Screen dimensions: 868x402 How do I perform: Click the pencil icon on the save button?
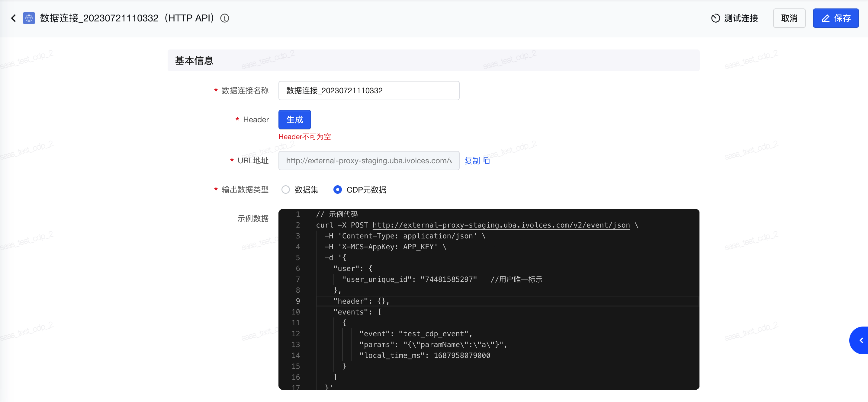(x=825, y=18)
